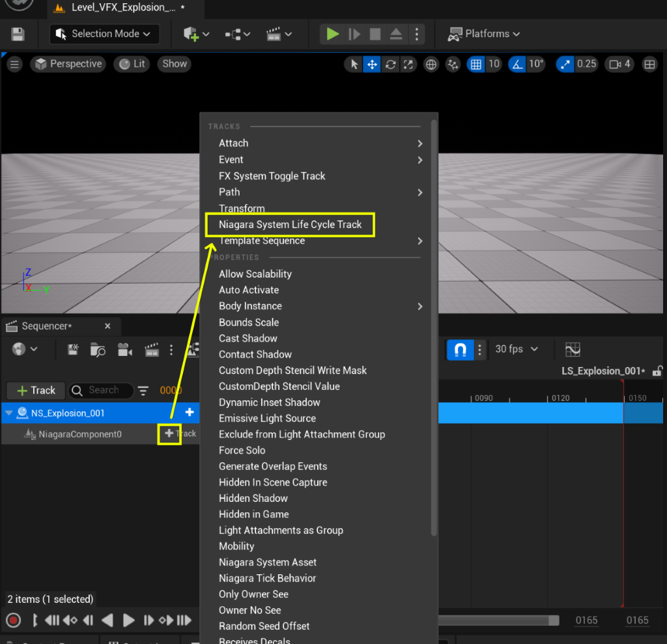Choose Niagara System Life Cycle Track
This screenshot has height=644, width=667.
(290, 225)
